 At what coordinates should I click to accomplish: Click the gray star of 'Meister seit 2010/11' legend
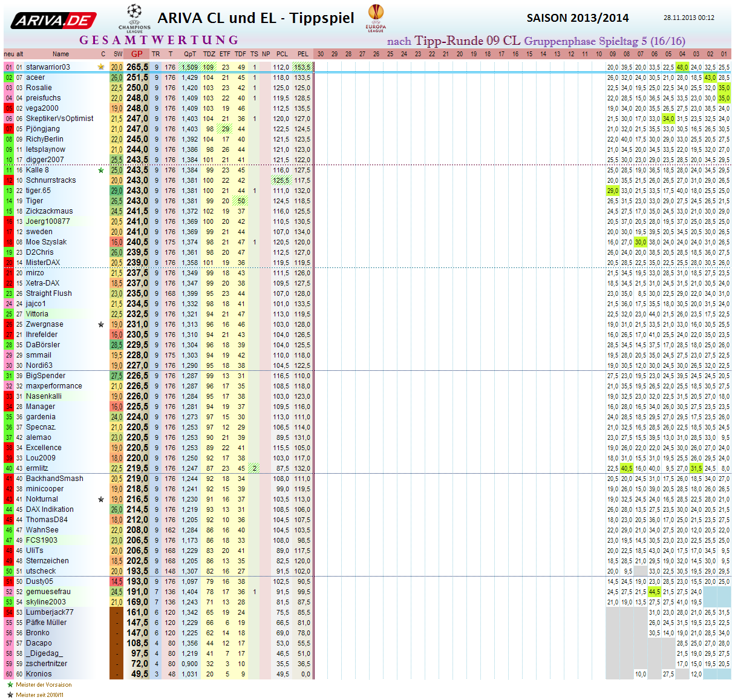pos(10,695)
